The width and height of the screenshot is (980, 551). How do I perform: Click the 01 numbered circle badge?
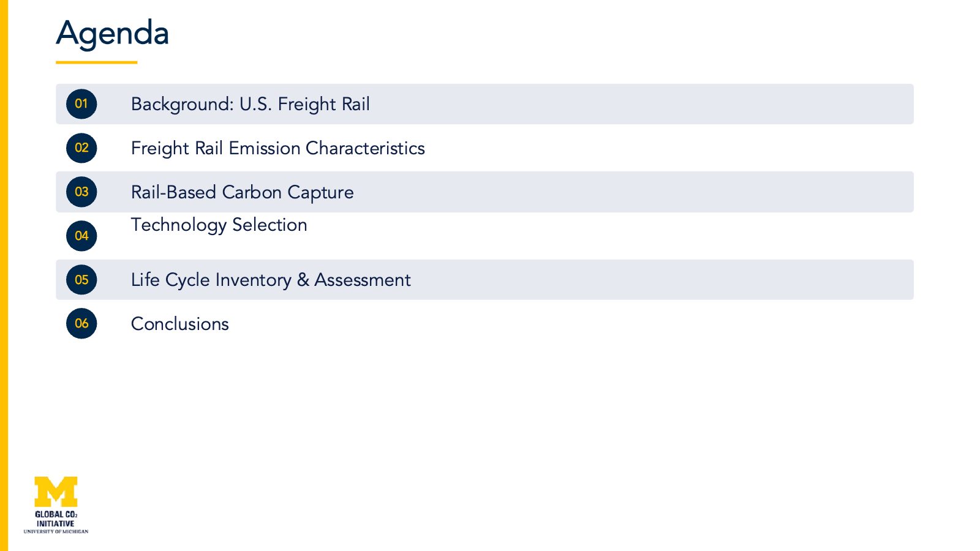[x=81, y=104]
